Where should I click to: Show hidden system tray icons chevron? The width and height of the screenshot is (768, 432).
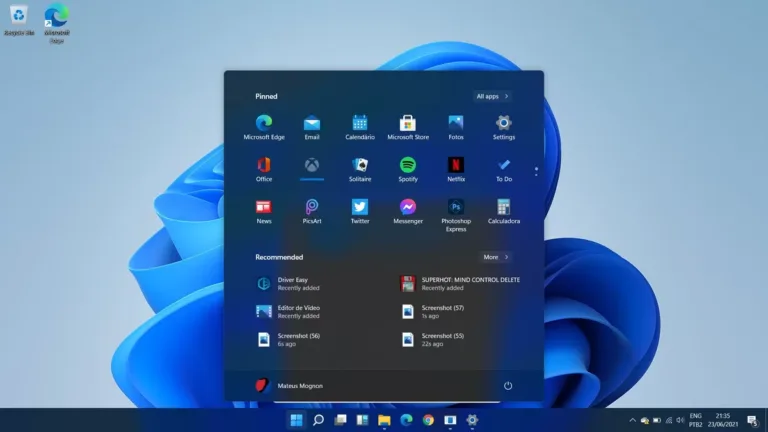632,420
